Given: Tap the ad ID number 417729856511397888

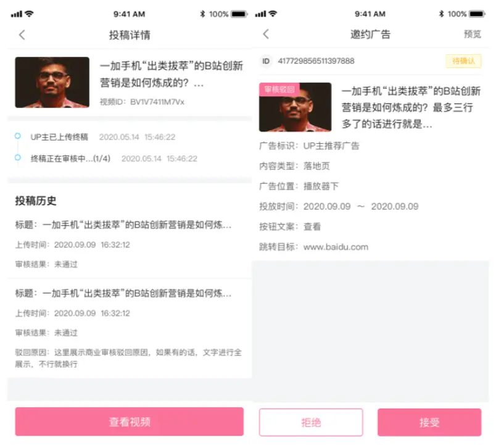Looking at the screenshot, I should pyautogui.click(x=316, y=61).
